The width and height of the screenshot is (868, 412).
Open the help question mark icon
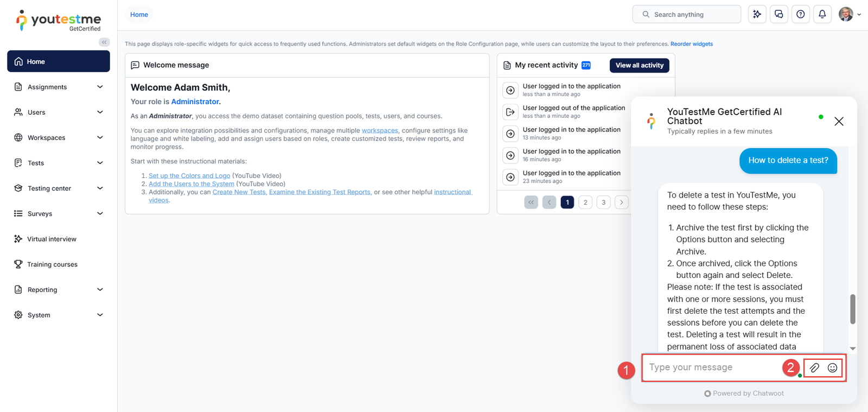click(x=801, y=14)
